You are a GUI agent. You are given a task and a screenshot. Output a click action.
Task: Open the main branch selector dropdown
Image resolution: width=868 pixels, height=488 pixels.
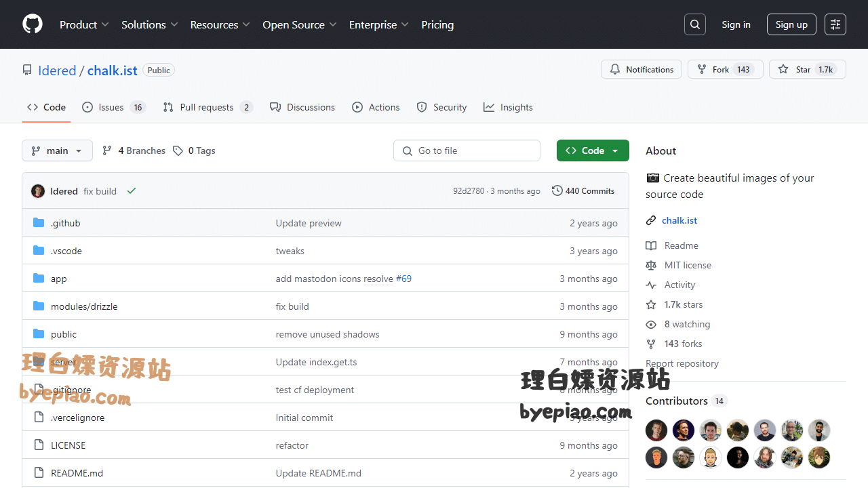[57, 150]
